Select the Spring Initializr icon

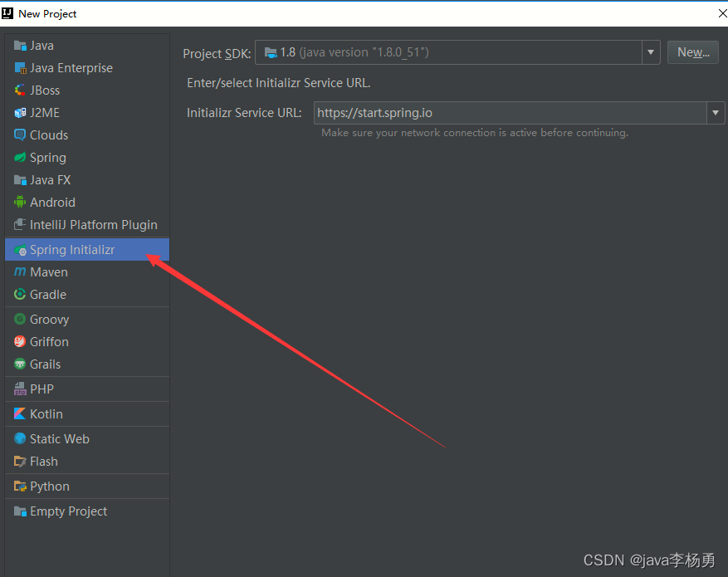[21, 250]
